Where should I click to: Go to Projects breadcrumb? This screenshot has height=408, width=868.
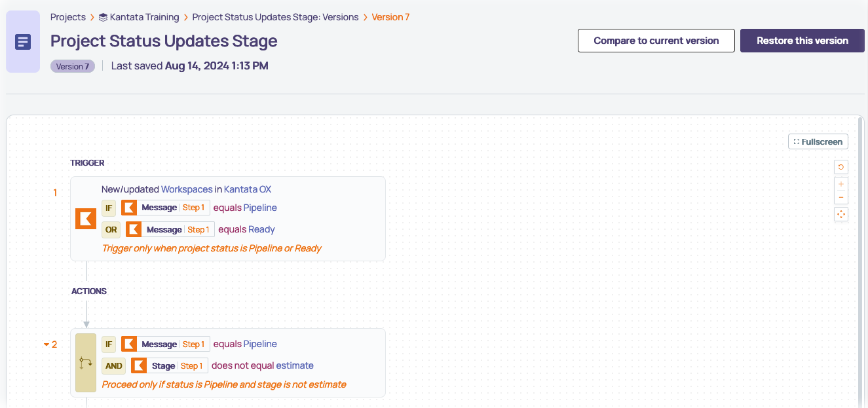coord(68,17)
